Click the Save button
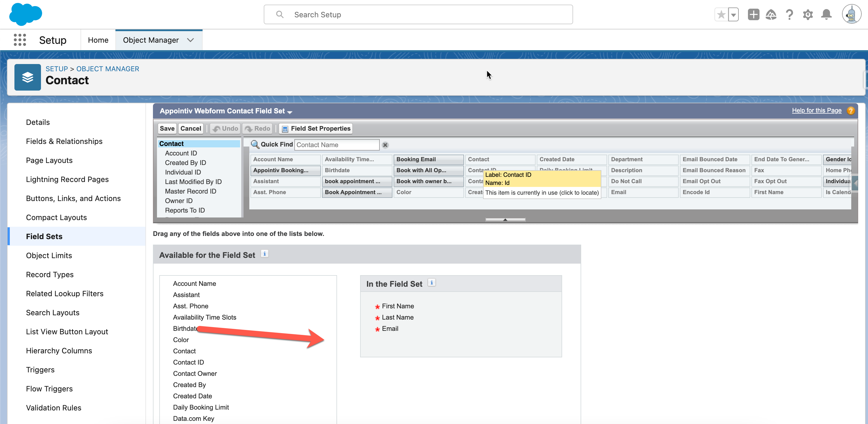868x424 pixels. pyautogui.click(x=167, y=128)
